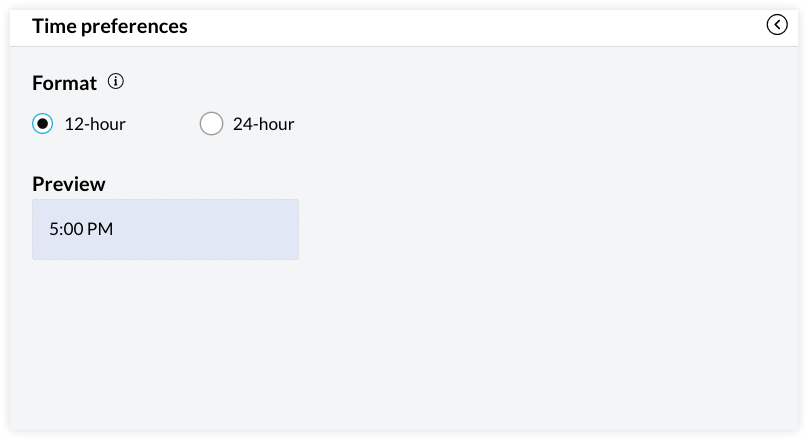Switch time format to 24-hour
This screenshot has width=808, height=440.
point(211,124)
